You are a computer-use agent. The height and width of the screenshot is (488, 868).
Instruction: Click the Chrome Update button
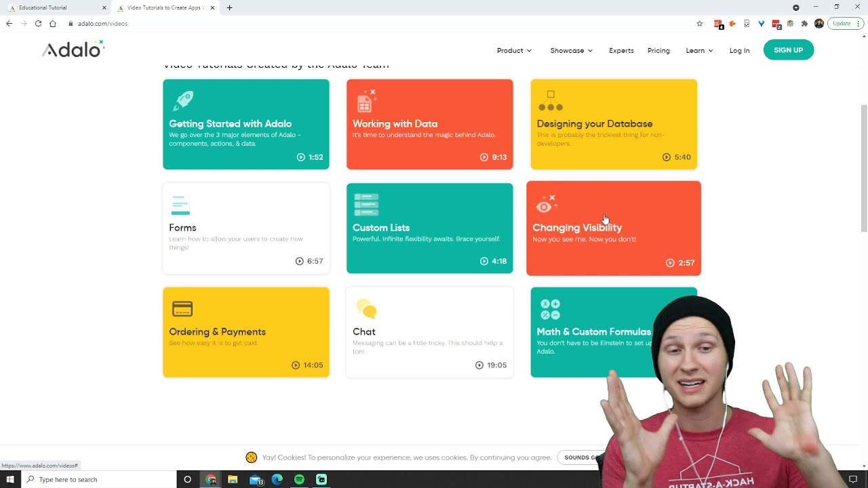tap(845, 24)
